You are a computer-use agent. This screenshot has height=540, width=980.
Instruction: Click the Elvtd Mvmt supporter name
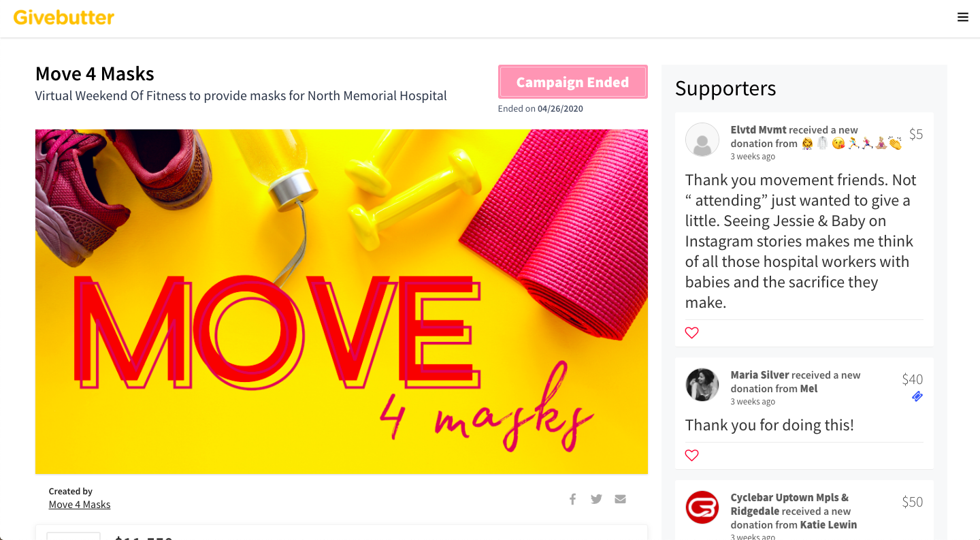click(x=758, y=129)
